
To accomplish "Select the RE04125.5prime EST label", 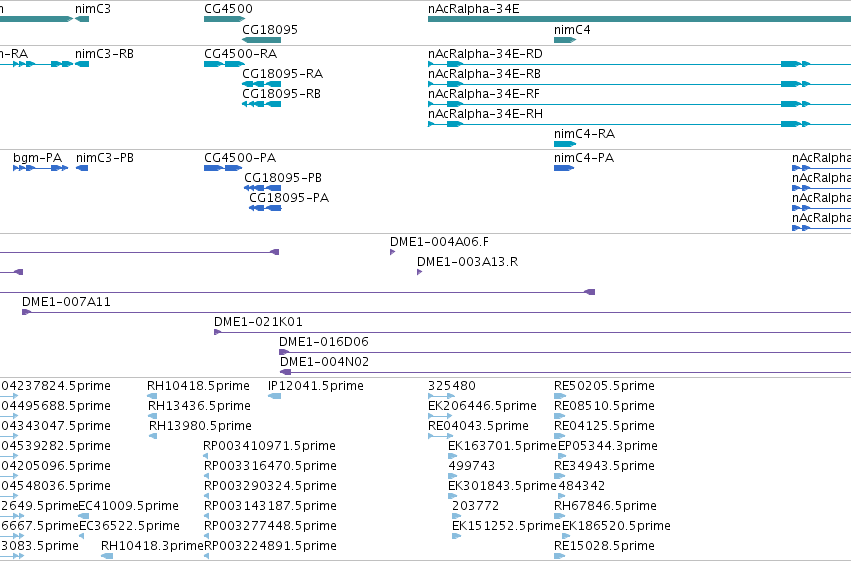I will click(604, 426).
